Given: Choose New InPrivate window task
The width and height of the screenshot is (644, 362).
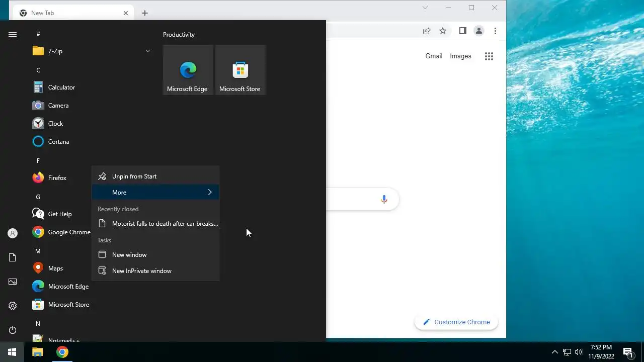Looking at the screenshot, I should (x=155, y=271).
